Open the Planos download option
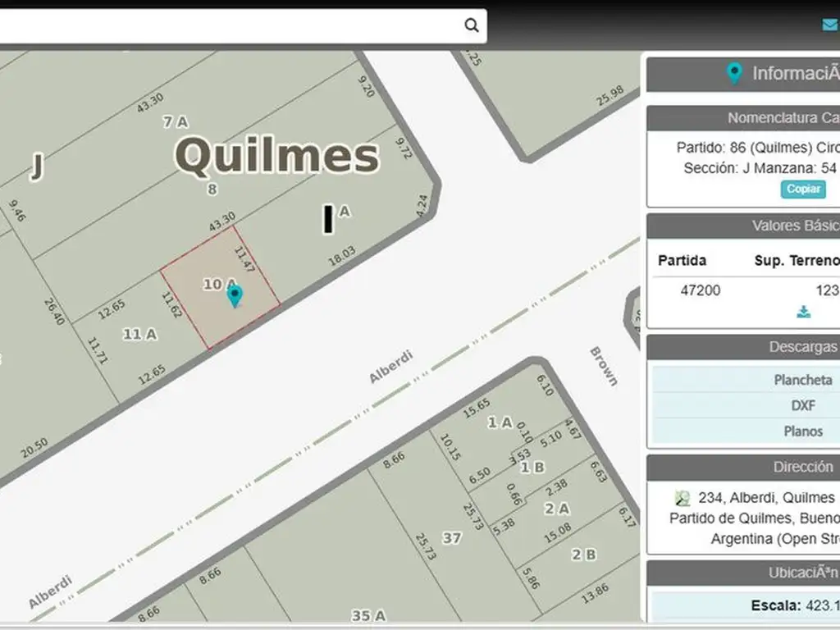 pyautogui.click(x=802, y=431)
